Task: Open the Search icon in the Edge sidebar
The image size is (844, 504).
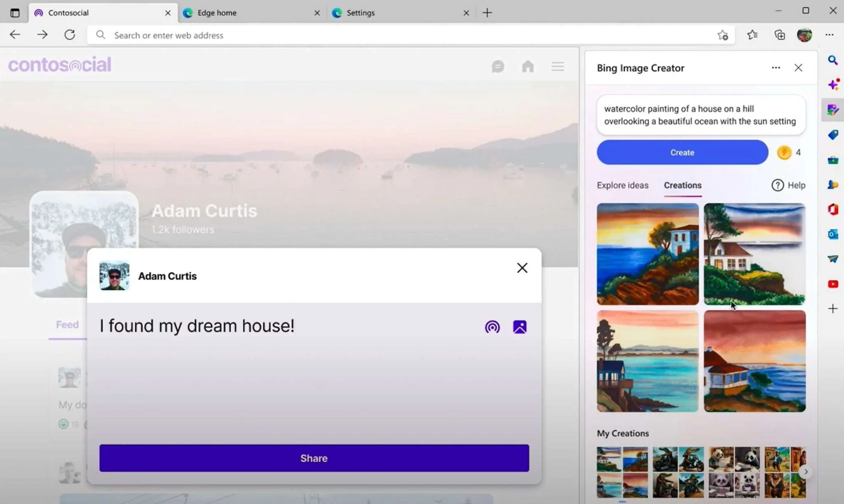Action: click(x=833, y=60)
